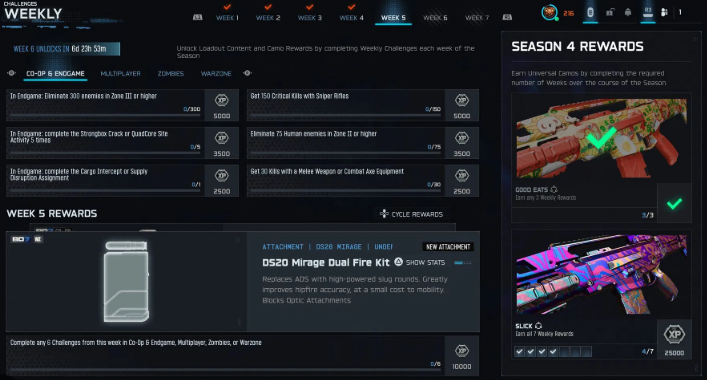Screen dimensions: 707x380
Task: Open the notifications bell icon
Action: [x=628, y=12]
